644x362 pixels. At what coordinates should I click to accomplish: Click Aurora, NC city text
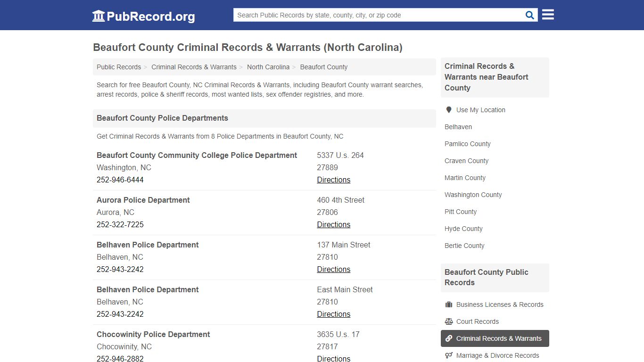point(116,212)
